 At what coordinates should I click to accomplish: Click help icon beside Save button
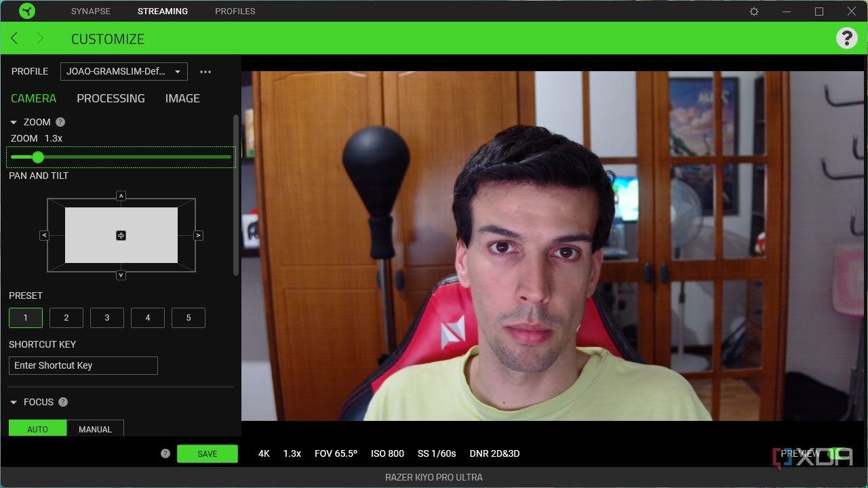click(x=165, y=453)
